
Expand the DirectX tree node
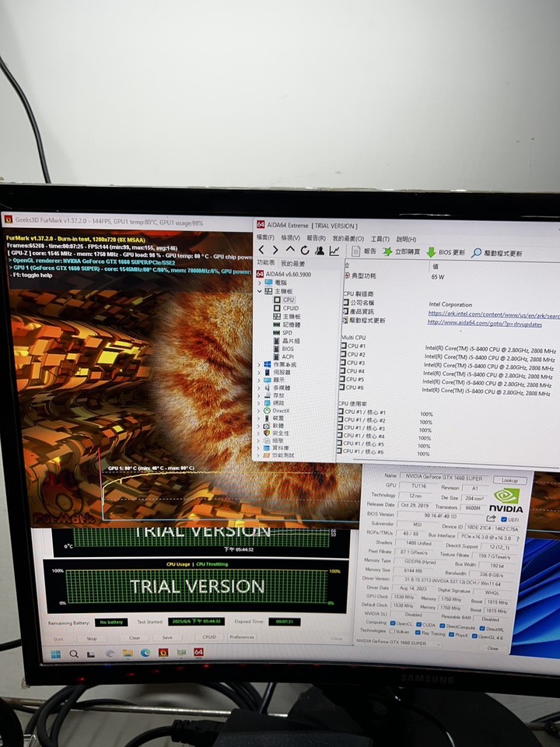coord(259,411)
